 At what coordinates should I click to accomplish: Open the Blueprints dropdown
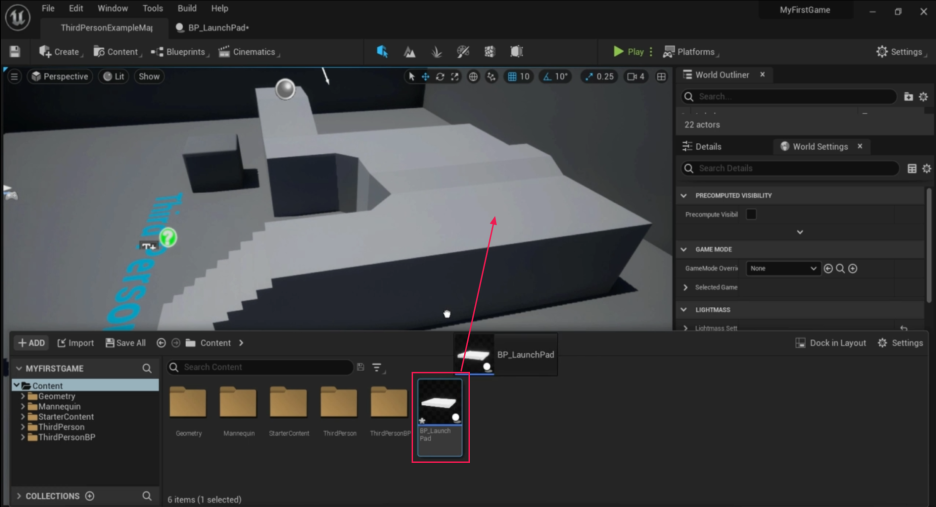point(179,52)
